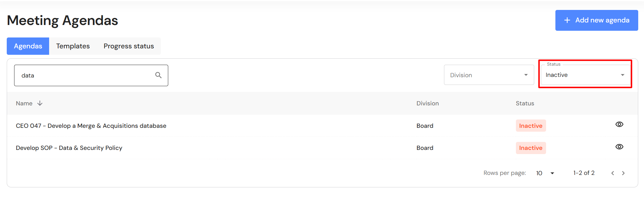Click Inactive badge on CEO 047 row
The width and height of the screenshot is (644, 197).
531,126
